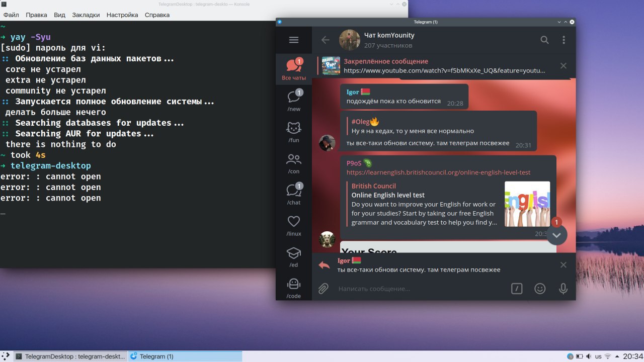Open the three-dot chat options menu
Screen dimensions: 644x362
pyautogui.click(x=563, y=40)
